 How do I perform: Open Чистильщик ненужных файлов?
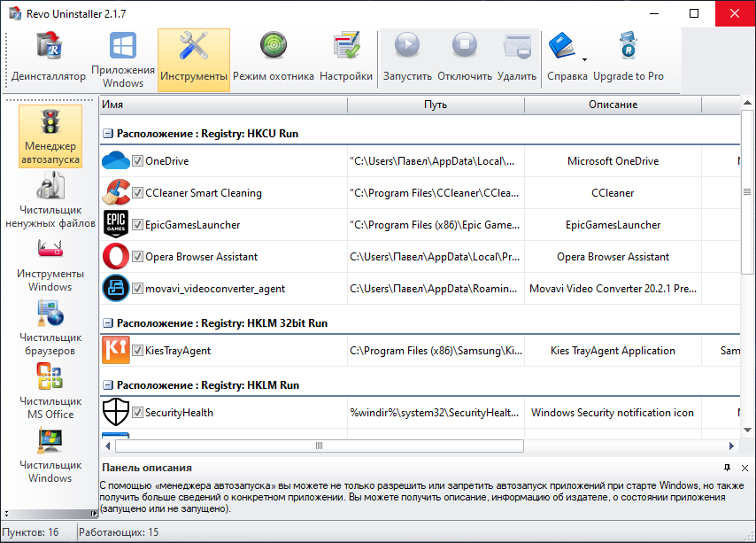[50, 199]
